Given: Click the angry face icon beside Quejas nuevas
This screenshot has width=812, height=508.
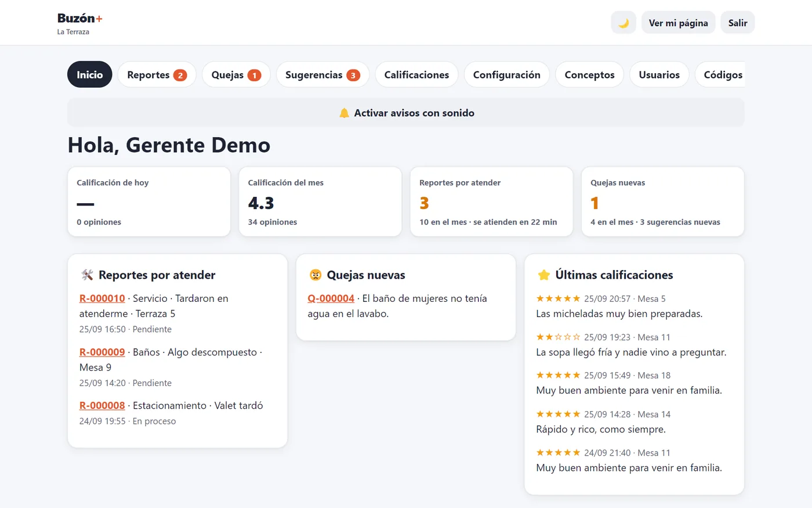Looking at the screenshot, I should pyautogui.click(x=316, y=275).
